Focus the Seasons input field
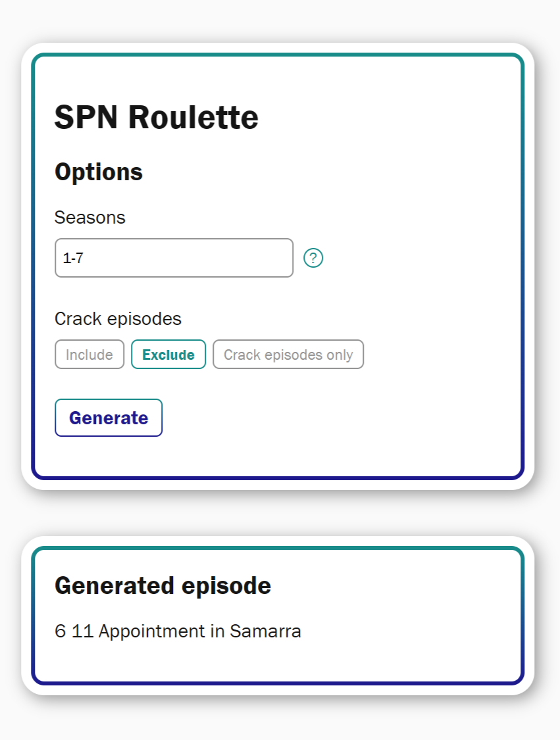The image size is (560, 740). [174, 258]
